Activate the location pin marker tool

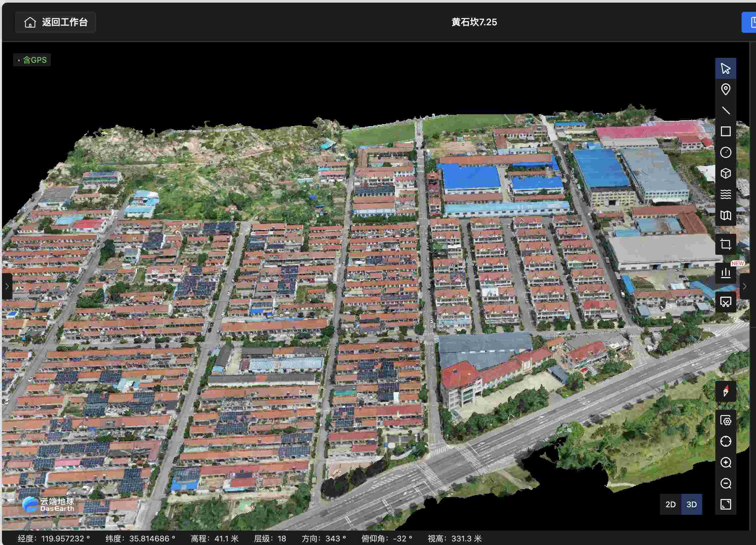(725, 89)
